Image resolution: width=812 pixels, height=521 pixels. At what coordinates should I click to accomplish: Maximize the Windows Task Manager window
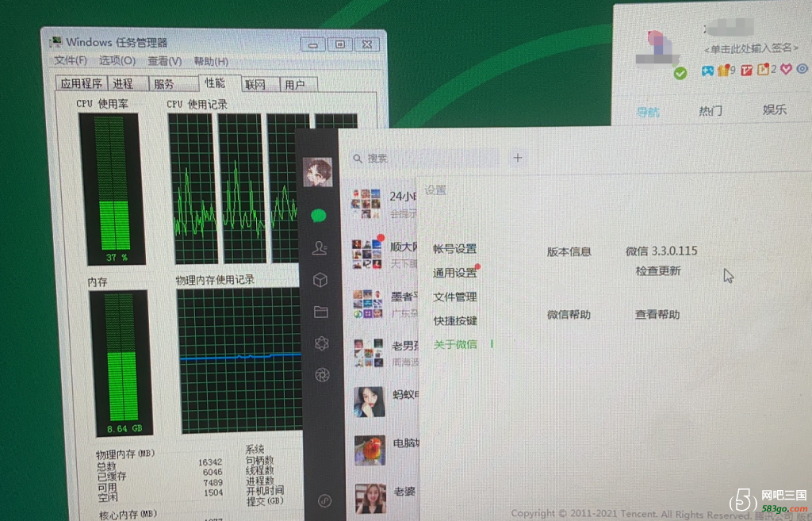tap(339, 44)
